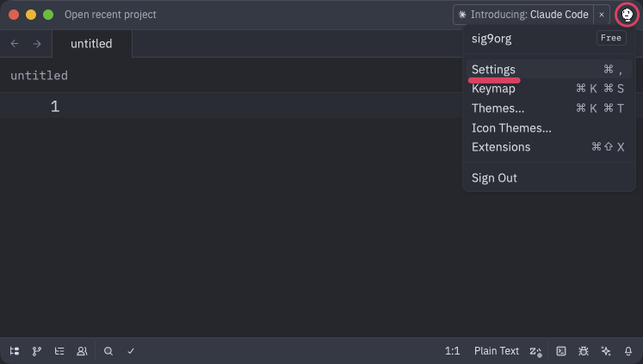Open project search magnifier icon
Image resolution: width=643 pixels, height=364 pixels.
[108, 351]
